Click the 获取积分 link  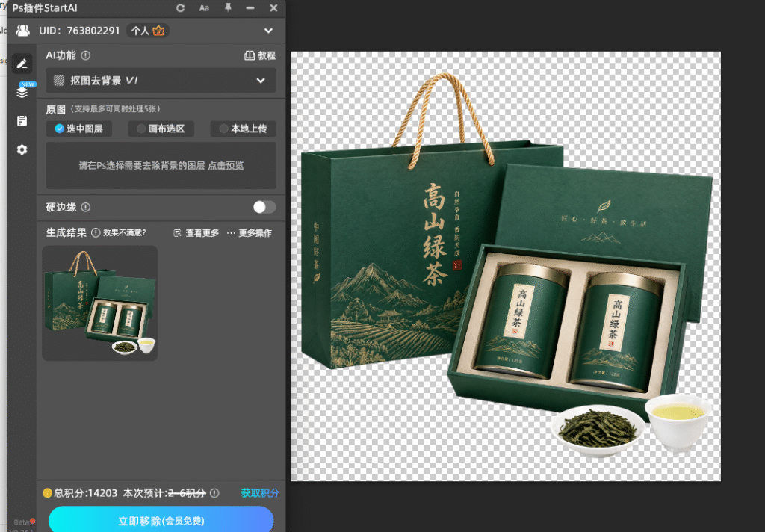click(260, 493)
